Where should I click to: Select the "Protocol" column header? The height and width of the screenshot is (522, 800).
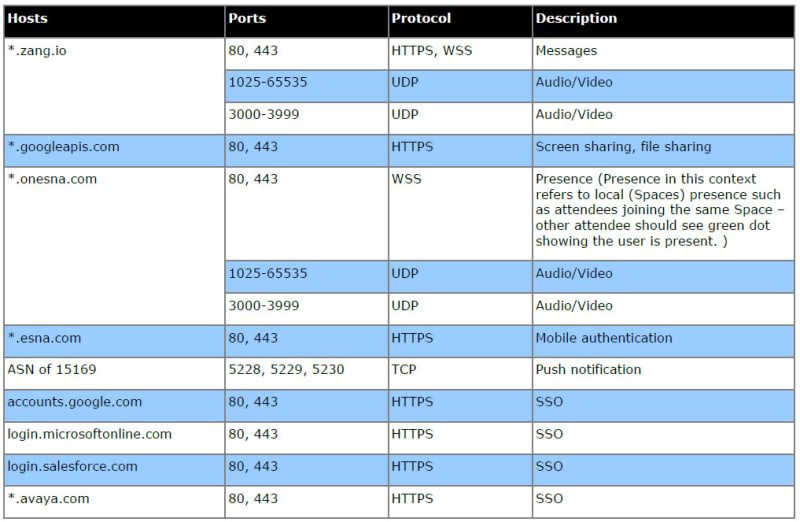460,21
